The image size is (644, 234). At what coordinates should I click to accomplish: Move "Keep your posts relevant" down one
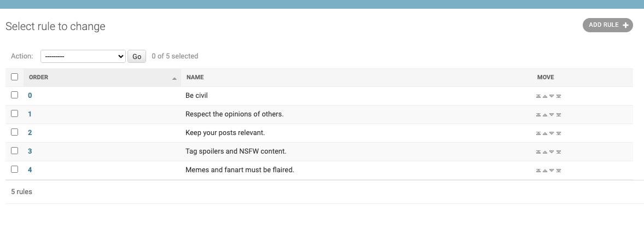point(552,133)
